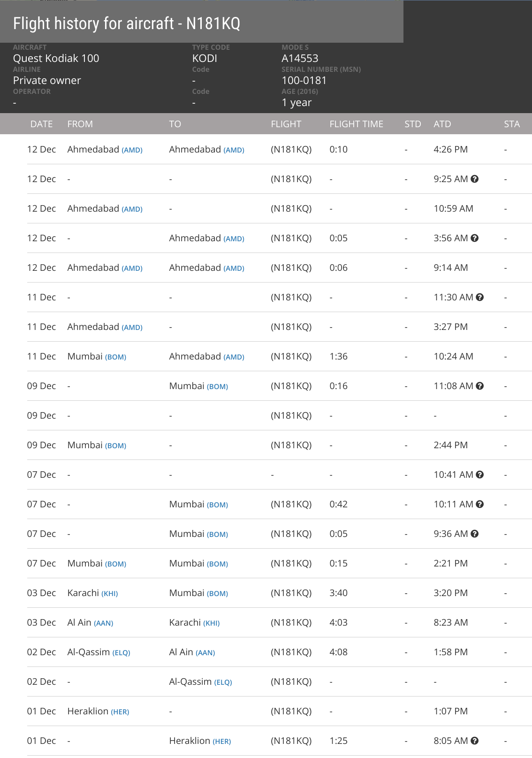Click Mumbai (BOM) destination in the 3:40 flight row
The width and height of the screenshot is (532, 758).
click(x=198, y=593)
